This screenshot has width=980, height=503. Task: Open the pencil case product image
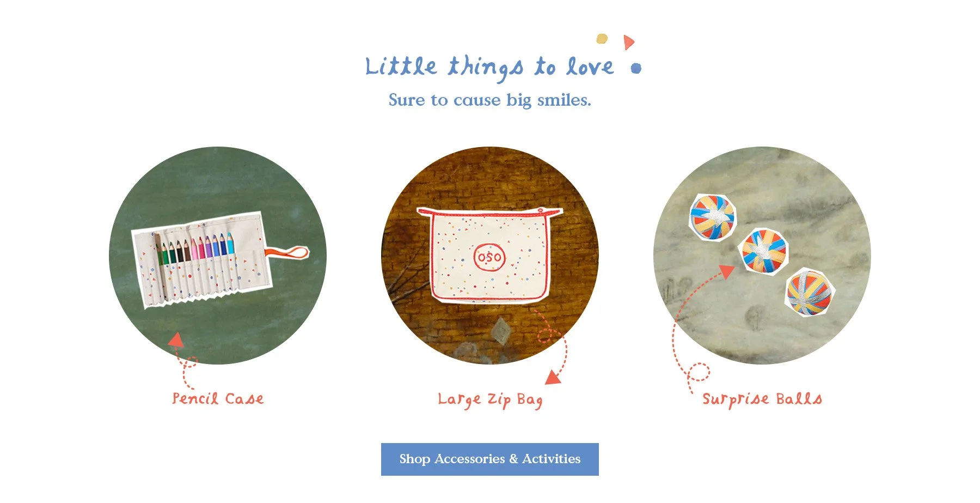click(x=218, y=255)
